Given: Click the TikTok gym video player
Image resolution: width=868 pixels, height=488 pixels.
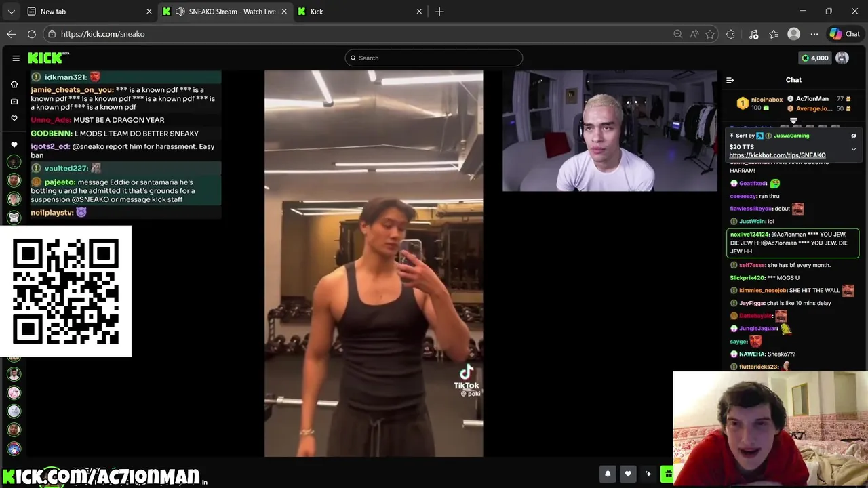Looking at the screenshot, I should [x=374, y=264].
